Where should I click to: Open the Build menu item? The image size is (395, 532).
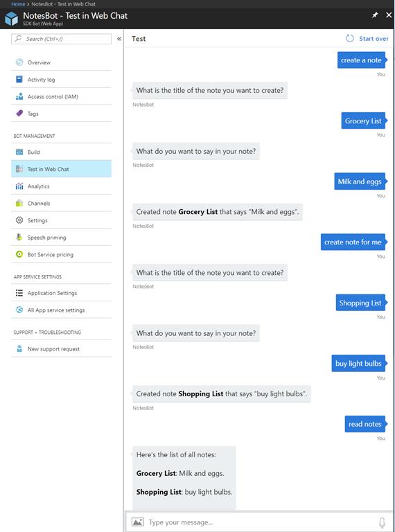61,152
